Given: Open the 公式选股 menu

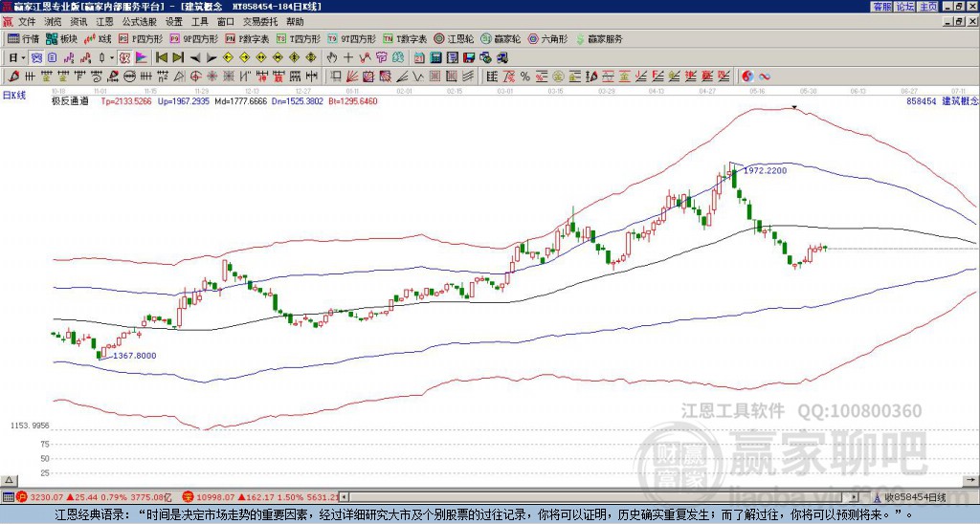Looking at the screenshot, I should pyautogui.click(x=140, y=22).
